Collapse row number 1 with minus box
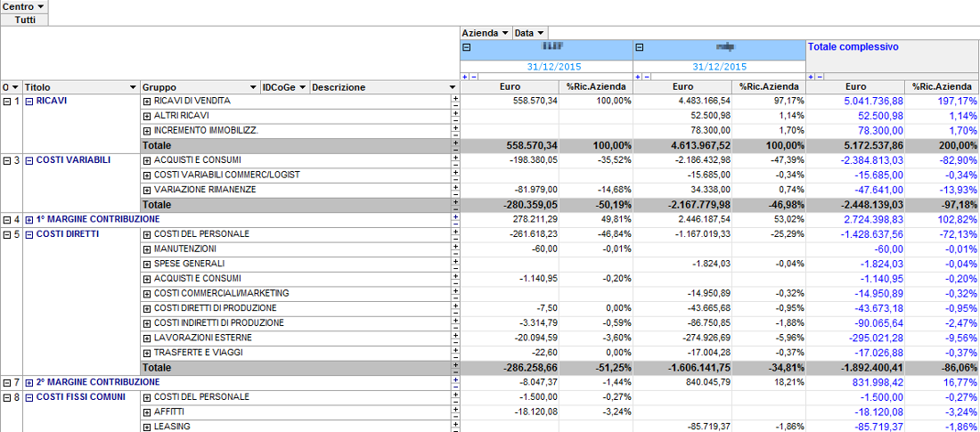This screenshot has height=432, width=980. pyautogui.click(x=6, y=101)
